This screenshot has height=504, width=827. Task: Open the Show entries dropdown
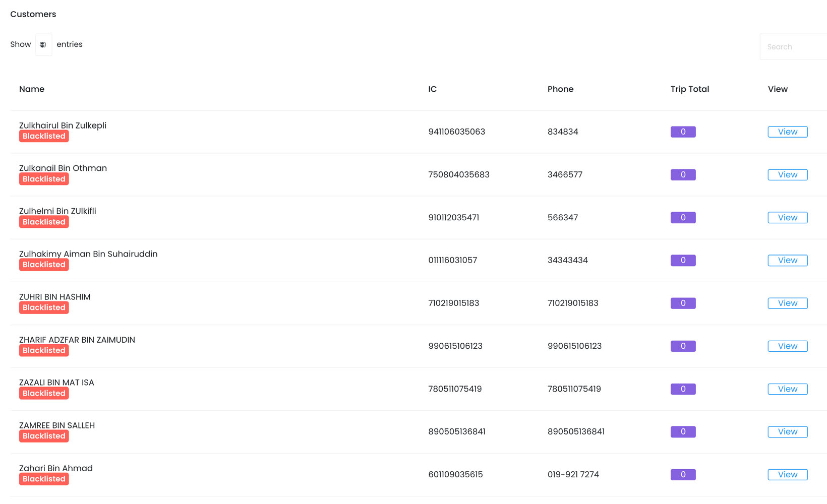click(44, 45)
